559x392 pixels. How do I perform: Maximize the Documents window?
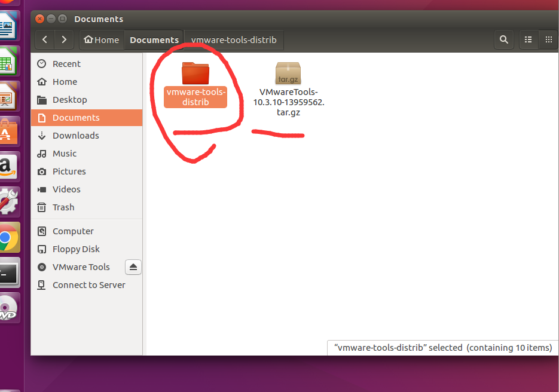point(62,19)
